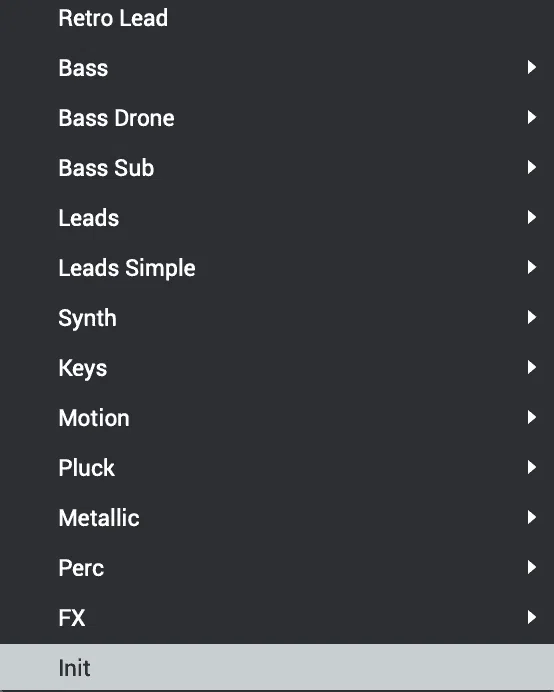The height and width of the screenshot is (692, 554).
Task: Expand the Bass submenu arrow
Action: click(532, 68)
